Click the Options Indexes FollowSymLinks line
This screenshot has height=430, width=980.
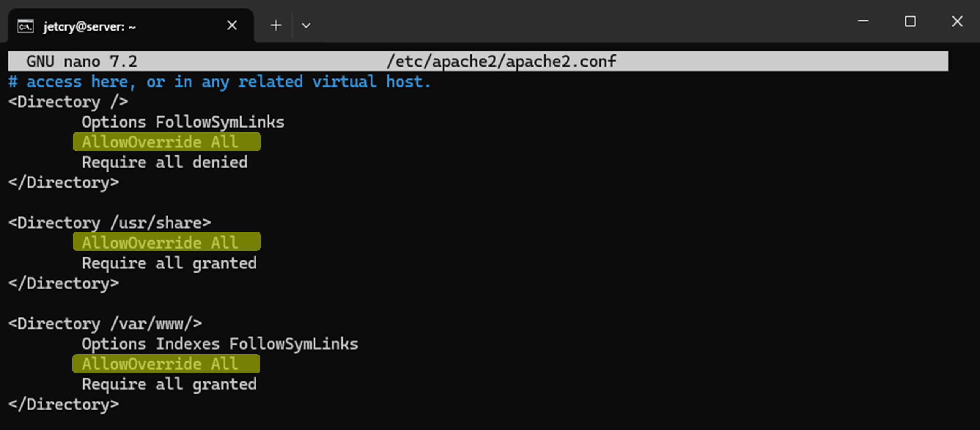coord(220,344)
